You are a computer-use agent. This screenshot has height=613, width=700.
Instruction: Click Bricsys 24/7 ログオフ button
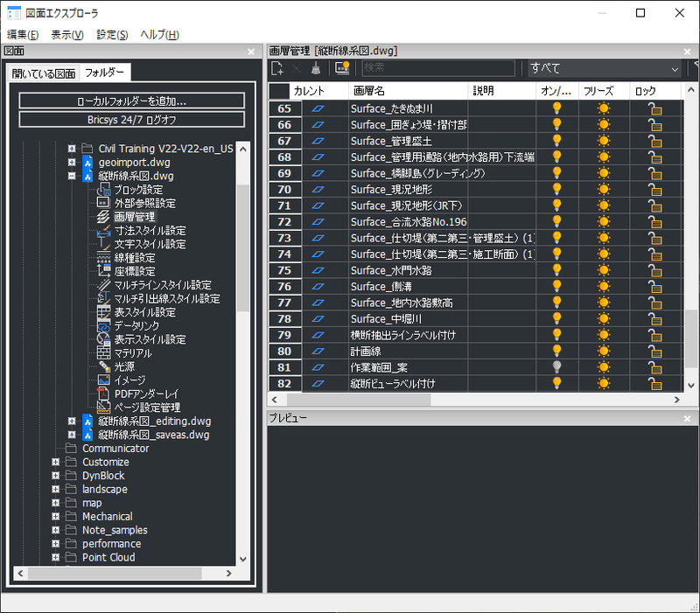pyautogui.click(x=132, y=120)
